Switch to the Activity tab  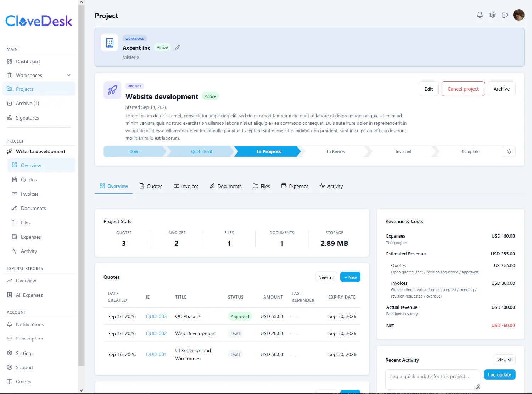[x=331, y=186]
